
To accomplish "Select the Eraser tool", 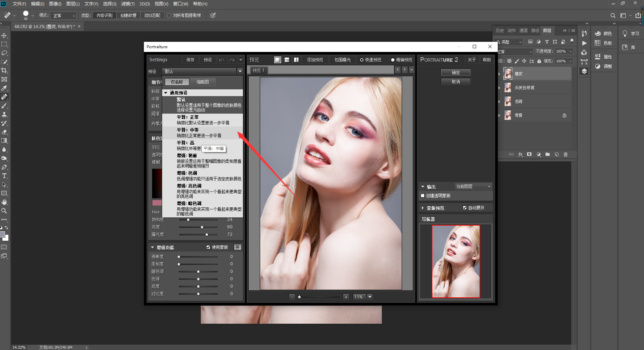I will [x=4, y=132].
